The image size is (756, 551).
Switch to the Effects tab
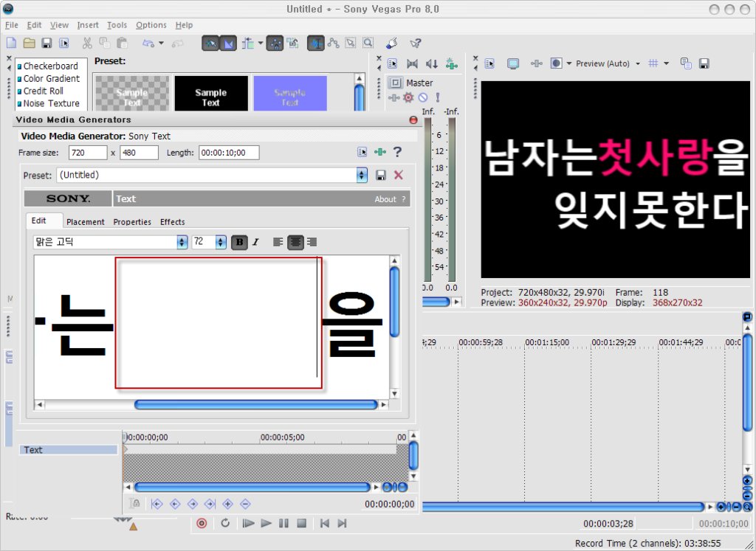tap(173, 222)
